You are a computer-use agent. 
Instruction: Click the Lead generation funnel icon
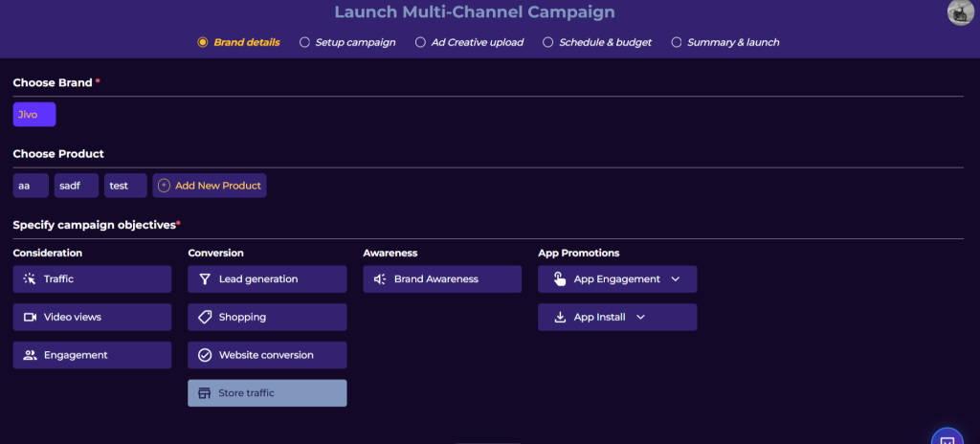[205, 279]
